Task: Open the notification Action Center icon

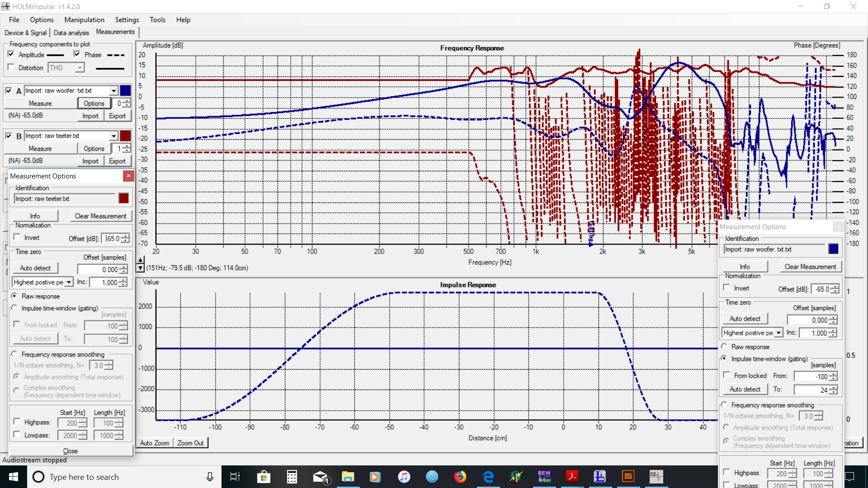Action: [849, 477]
